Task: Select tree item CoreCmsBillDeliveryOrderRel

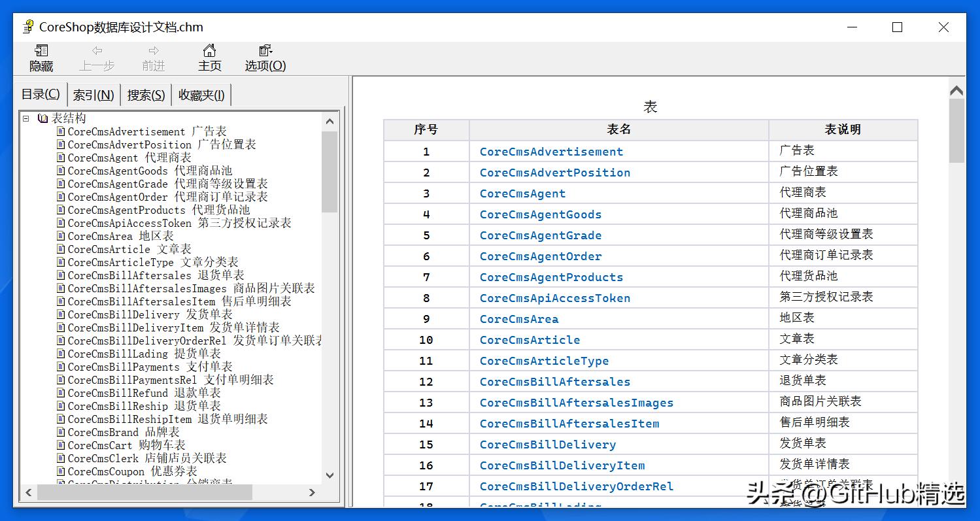Action: tap(195, 341)
